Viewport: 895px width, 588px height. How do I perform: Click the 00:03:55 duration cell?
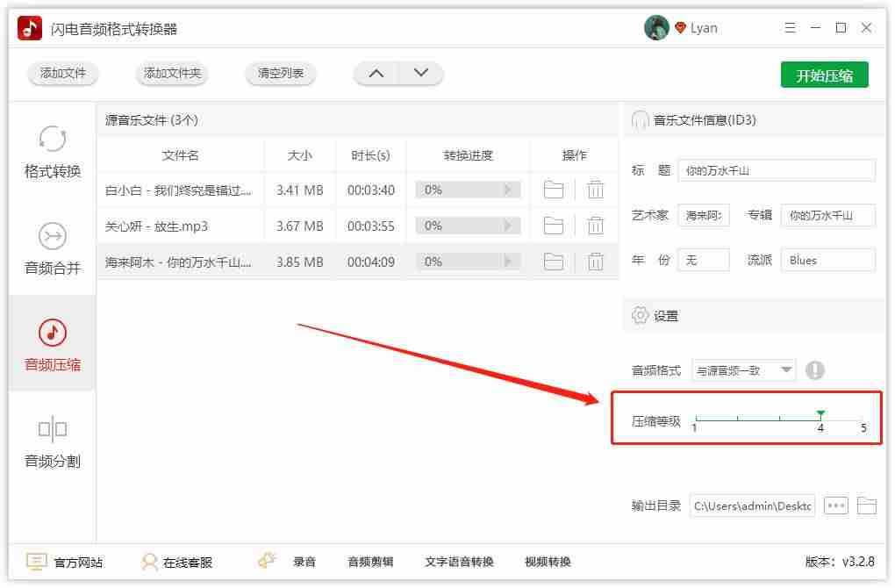(370, 226)
